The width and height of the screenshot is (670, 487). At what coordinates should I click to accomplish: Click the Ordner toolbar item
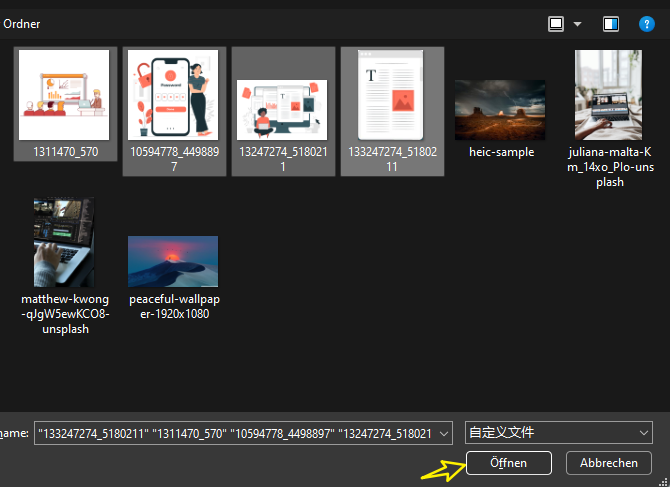click(x=22, y=22)
